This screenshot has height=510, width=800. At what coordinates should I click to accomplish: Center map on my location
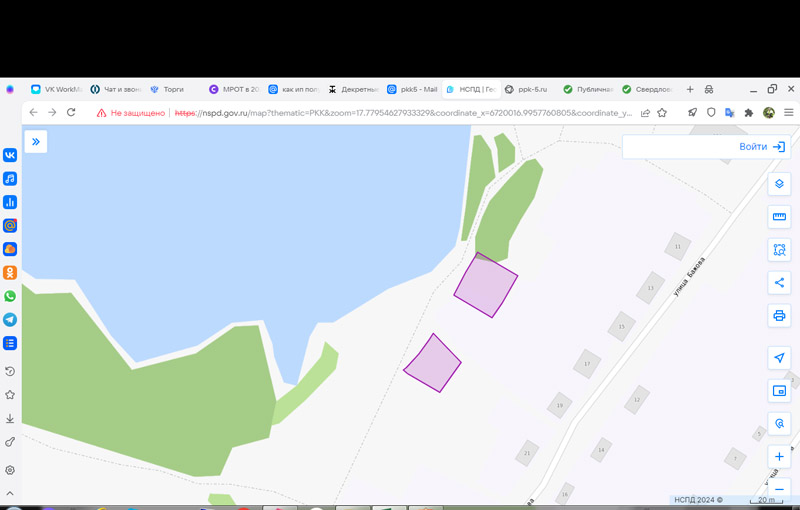point(779,358)
